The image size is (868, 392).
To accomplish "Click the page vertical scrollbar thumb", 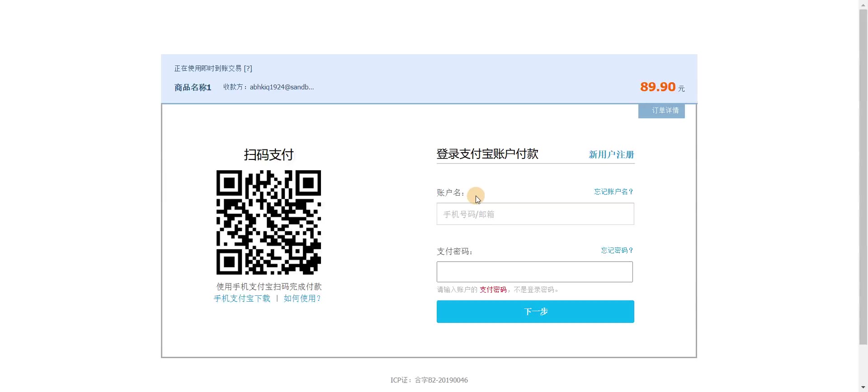I will [x=863, y=176].
